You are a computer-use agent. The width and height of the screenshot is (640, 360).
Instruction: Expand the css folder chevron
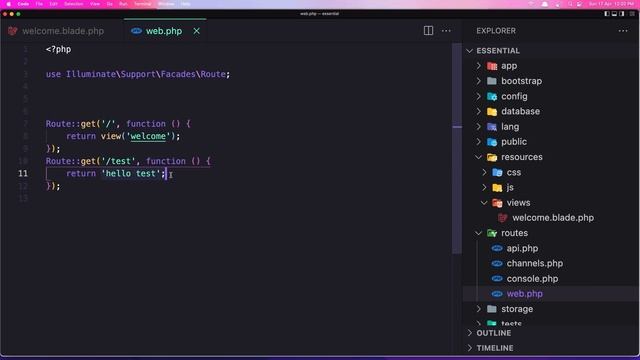[484, 172]
